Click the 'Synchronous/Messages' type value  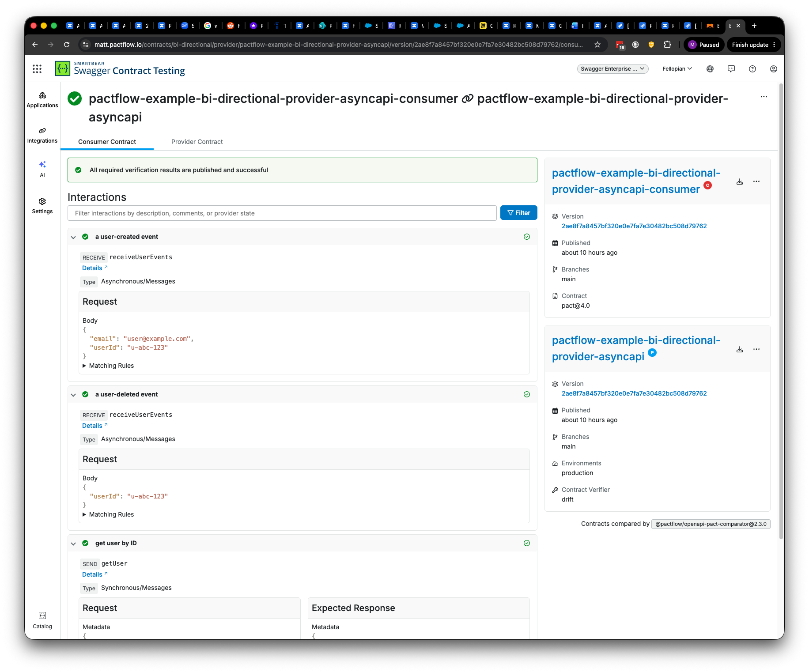tap(136, 588)
